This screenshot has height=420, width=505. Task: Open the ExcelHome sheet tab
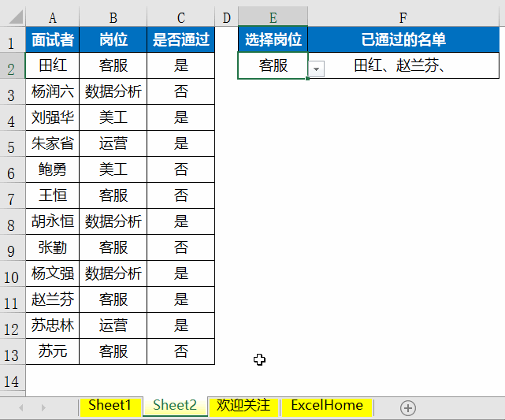coord(327,406)
